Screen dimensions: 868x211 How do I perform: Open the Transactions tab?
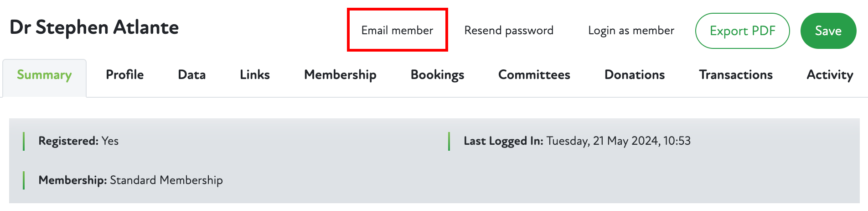[x=736, y=75]
